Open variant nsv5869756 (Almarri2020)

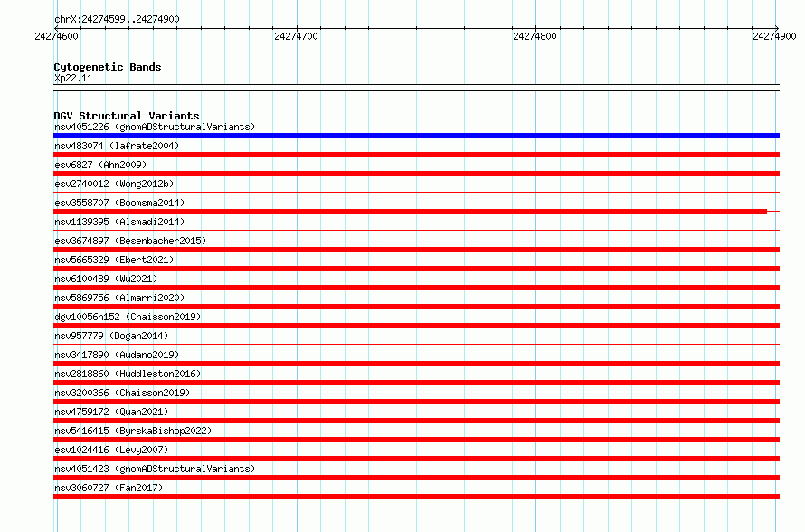[x=119, y=298]
